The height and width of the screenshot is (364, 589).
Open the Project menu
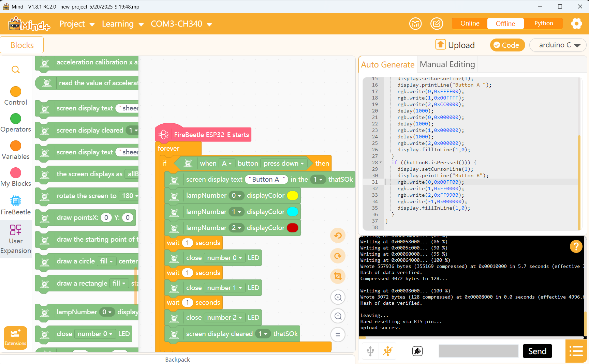pos(77,24)
